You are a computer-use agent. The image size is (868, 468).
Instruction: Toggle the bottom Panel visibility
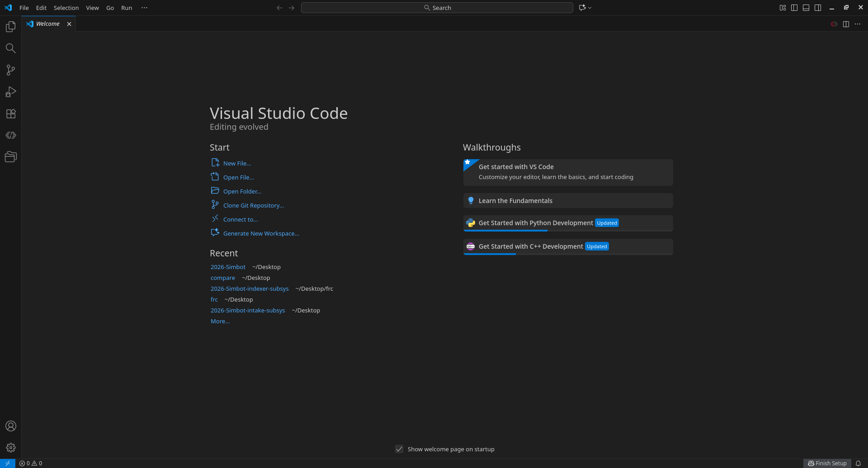(x=806, y=8)
